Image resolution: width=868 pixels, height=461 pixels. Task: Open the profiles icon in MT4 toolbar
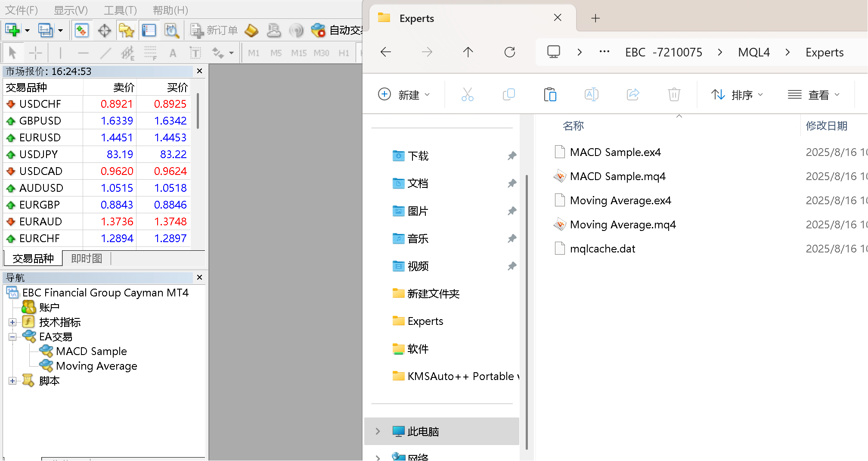point(45,30)
